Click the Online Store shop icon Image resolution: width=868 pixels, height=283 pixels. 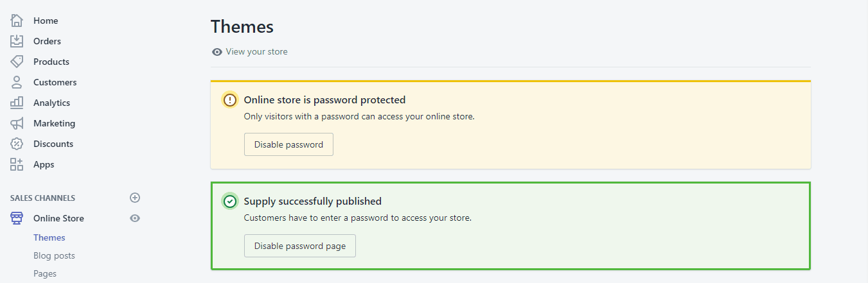[x=17, y=218]
